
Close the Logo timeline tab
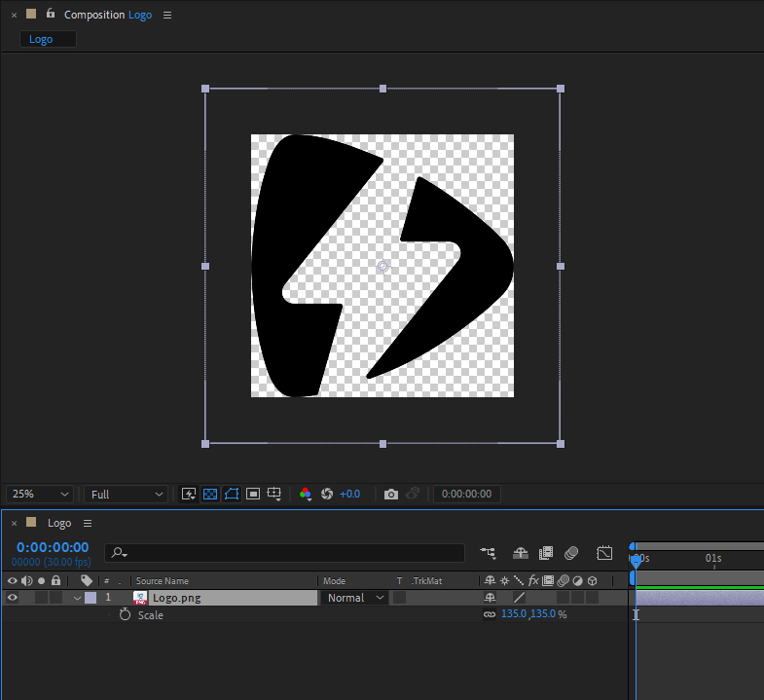pyautogui.click(x=15, y=523)
